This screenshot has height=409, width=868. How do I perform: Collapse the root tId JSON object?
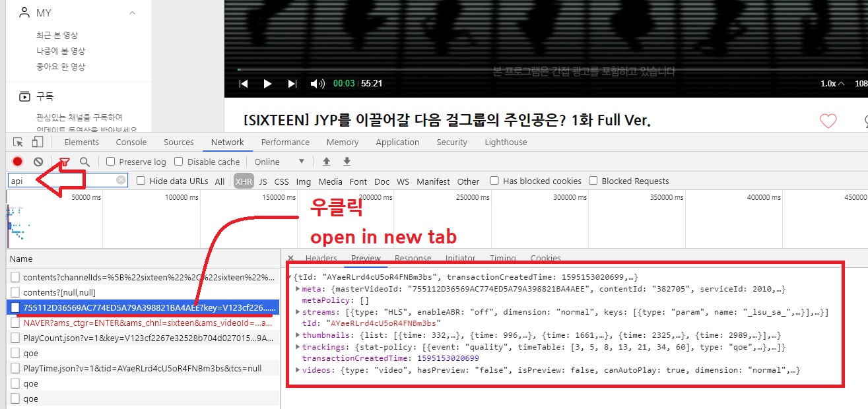pos(290,277)
